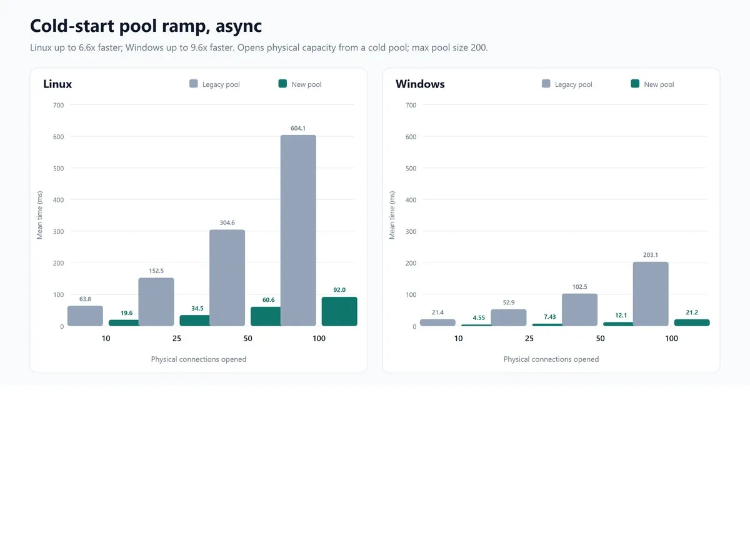The height and width of the screenshot is (560, 750).
Task: Click the value label 63.8
Action: [x=85, y=299]
